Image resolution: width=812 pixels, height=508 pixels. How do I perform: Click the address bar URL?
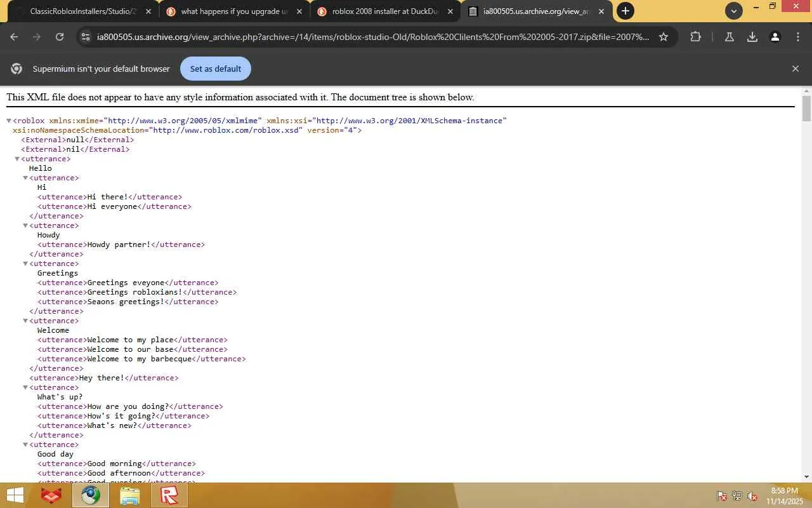(x=373, y=37)
